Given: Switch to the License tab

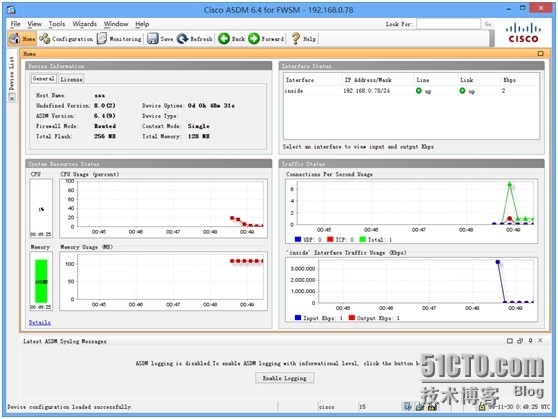Looking at the screenshot, I should [71, 79].
